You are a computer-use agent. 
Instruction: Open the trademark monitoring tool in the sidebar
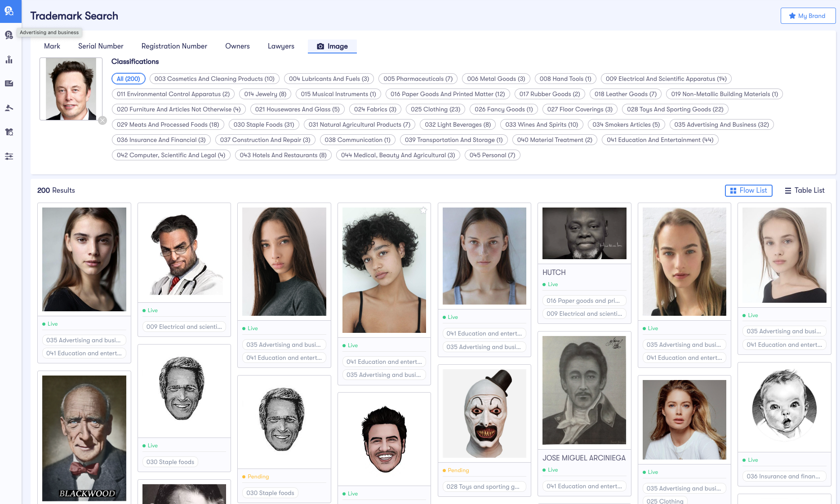[9, 35]
